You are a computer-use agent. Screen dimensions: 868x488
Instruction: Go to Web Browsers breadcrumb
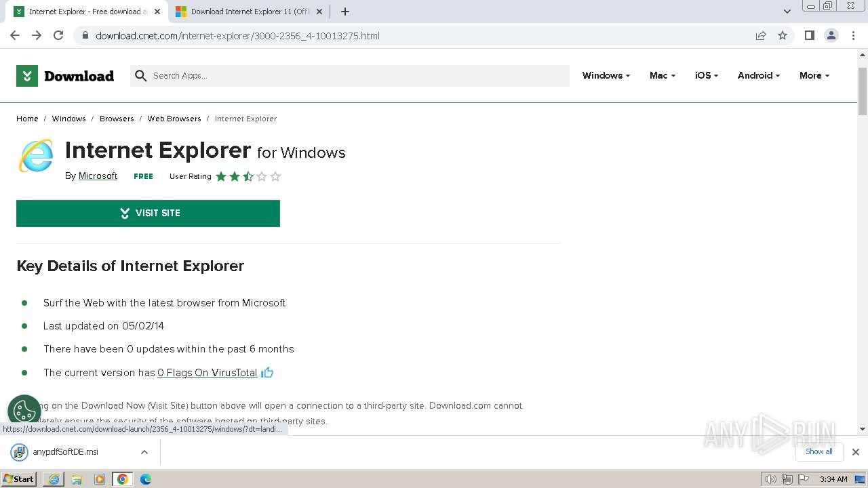(174, 119)
